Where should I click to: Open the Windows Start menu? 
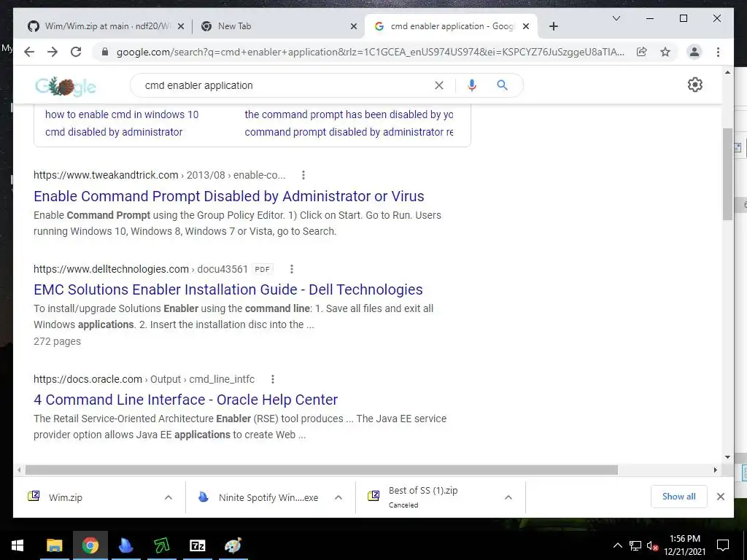(18, 545)
